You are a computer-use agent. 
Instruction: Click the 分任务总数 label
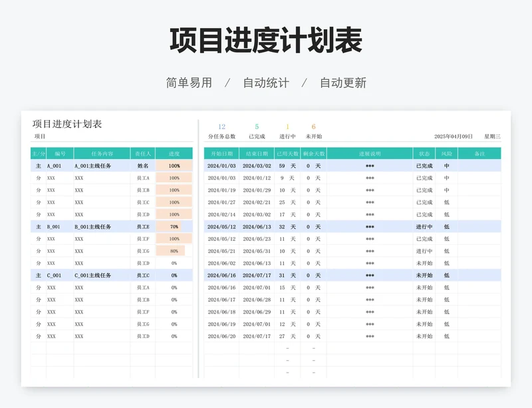[x=221, y=136]
